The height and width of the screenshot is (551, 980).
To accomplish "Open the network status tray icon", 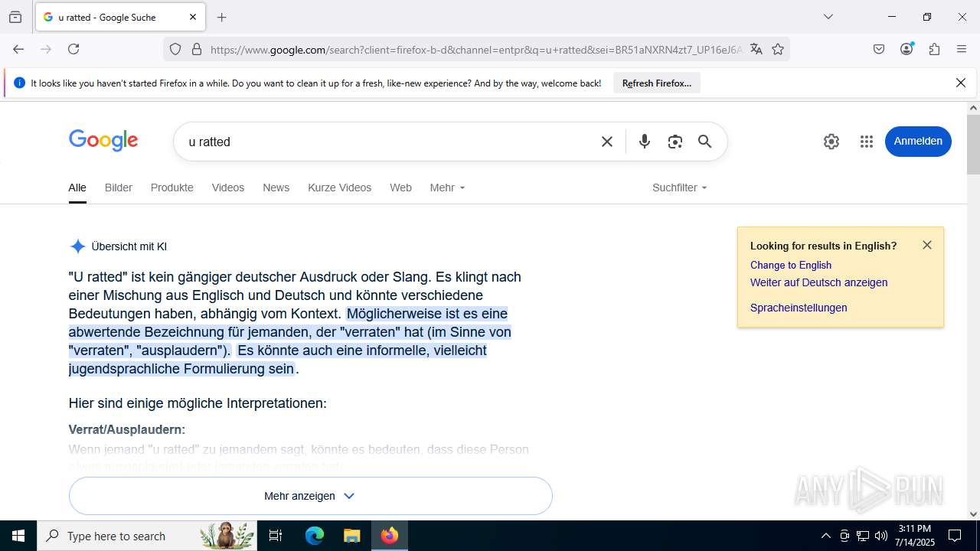I will click(x=863, y=536).
